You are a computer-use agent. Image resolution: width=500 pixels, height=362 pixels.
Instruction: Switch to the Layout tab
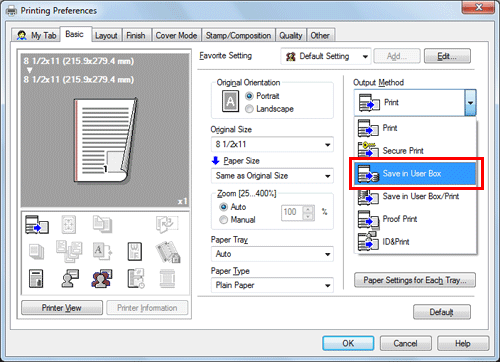(x=106, y=36)
